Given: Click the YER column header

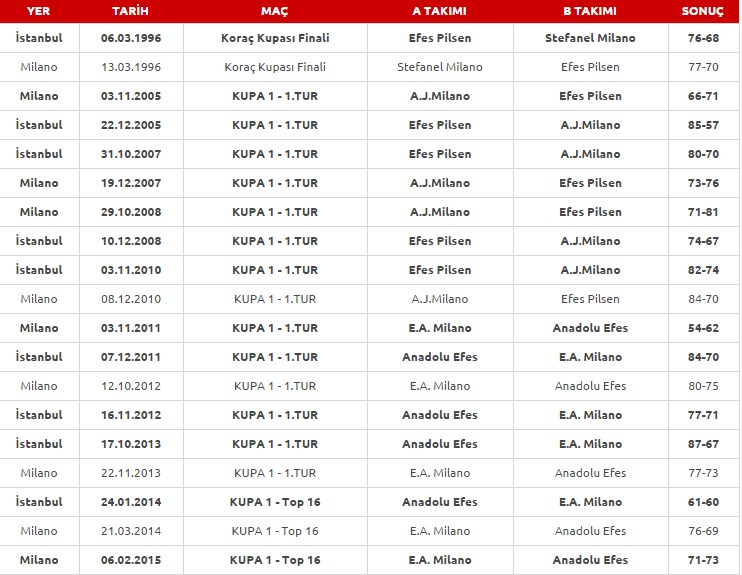Looking at the screenshot, I should [39, 11].
